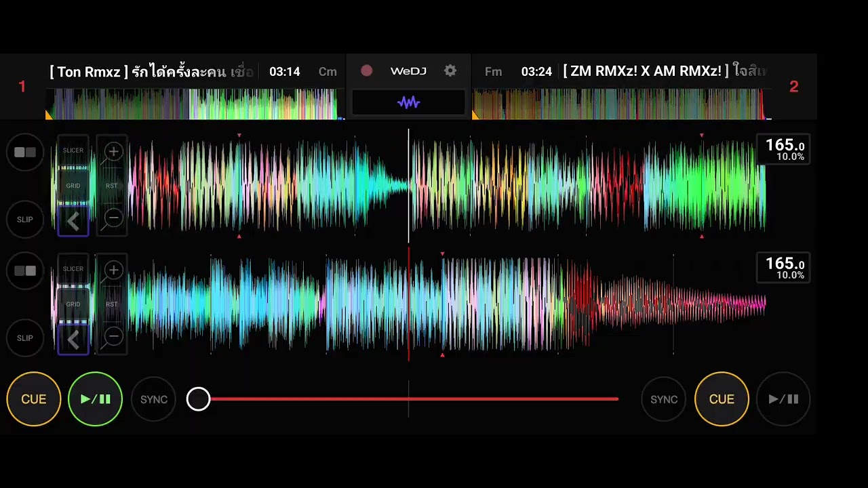Click the left arrow on deck 1 panel

coord(73,221)
